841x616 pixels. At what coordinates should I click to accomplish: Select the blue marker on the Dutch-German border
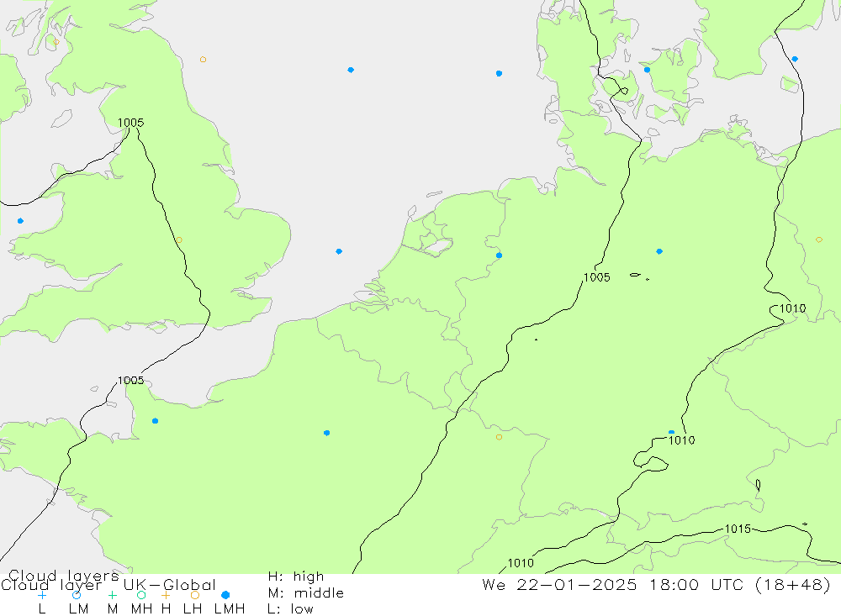point(499,255)
